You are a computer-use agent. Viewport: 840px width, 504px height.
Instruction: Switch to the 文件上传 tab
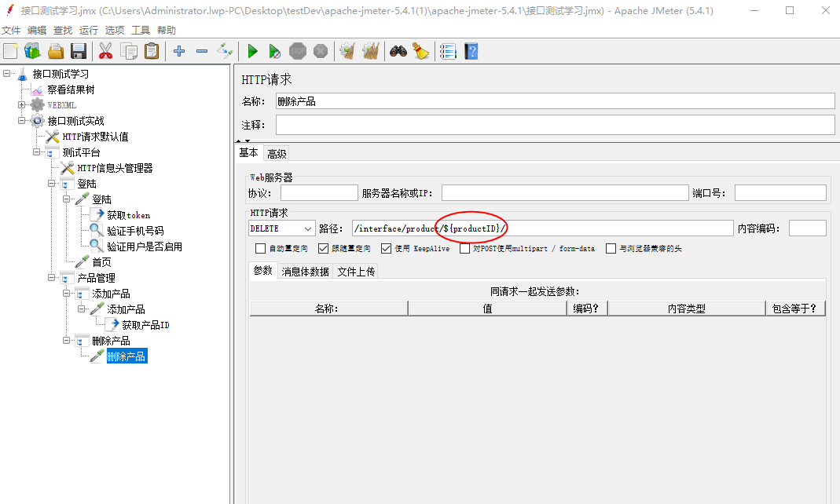pyautogui.click(x=356, y=272)
